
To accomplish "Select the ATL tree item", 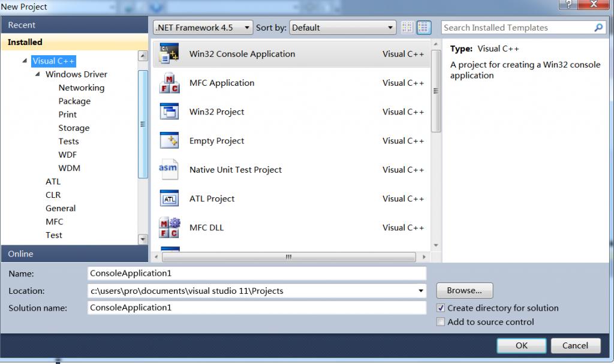I will tap(53, 182).
